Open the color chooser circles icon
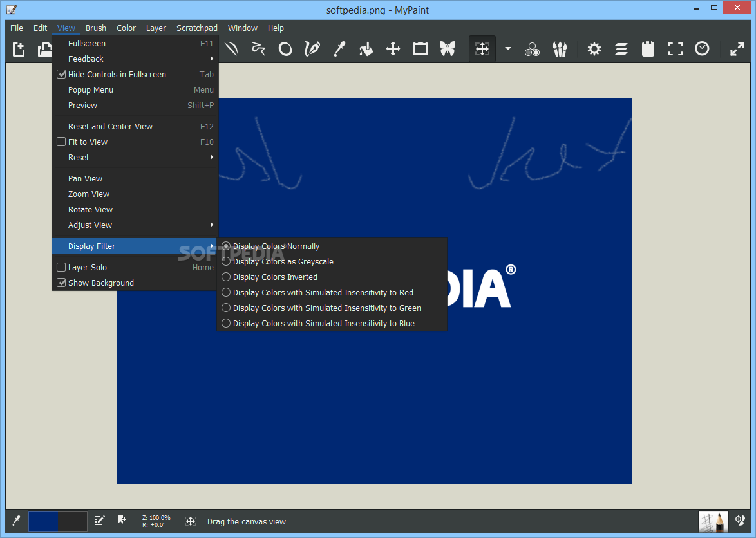This screenshot has height=538, width=756. pyautogui.click(x=533, y=49)
